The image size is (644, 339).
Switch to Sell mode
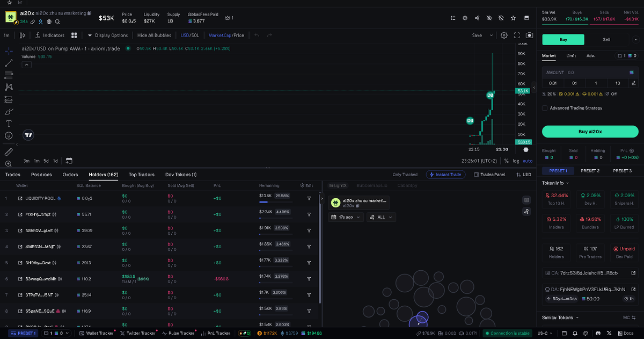pos(606,39)
